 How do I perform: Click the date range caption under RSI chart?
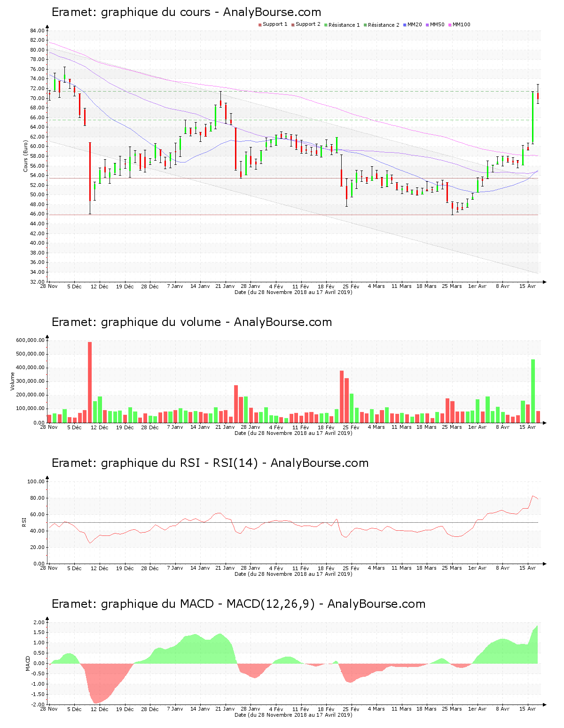293,574
